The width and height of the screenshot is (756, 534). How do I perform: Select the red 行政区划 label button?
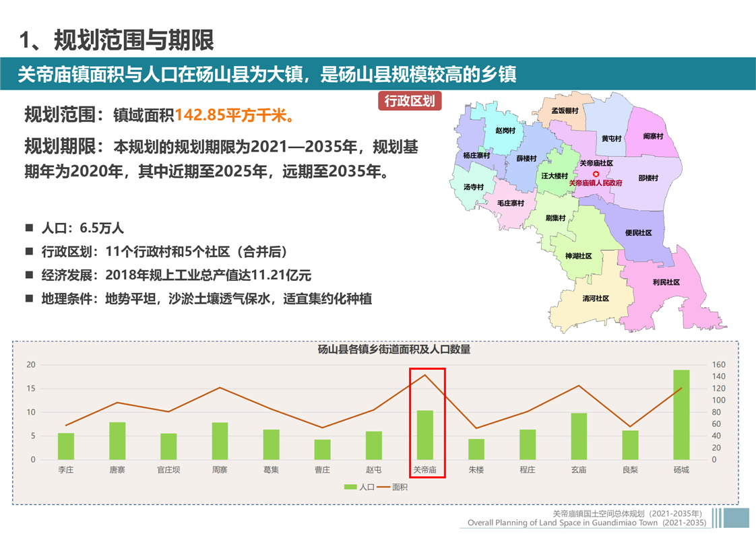click(x=409, y=102)
